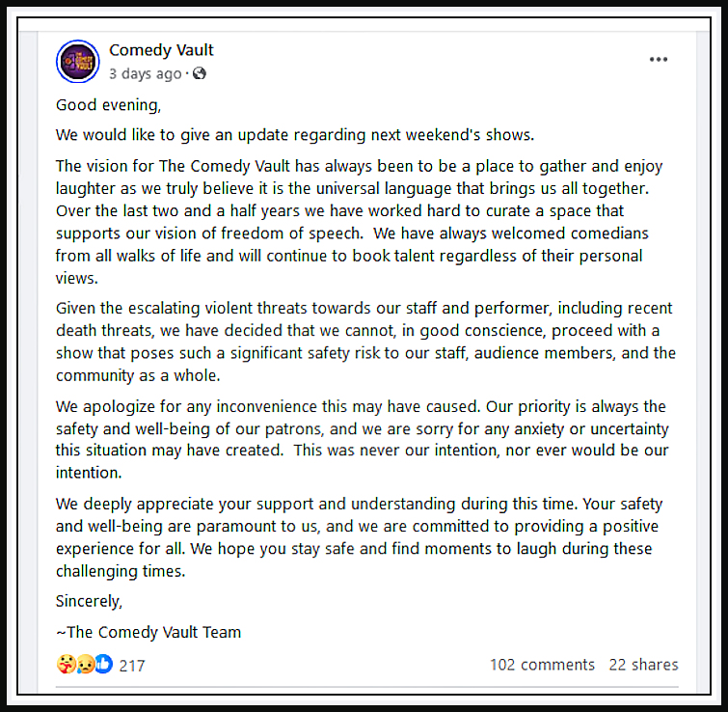
Task: Open the Comedy Vault profile picture
Action: pyautogui.click(x=77, y=62)
